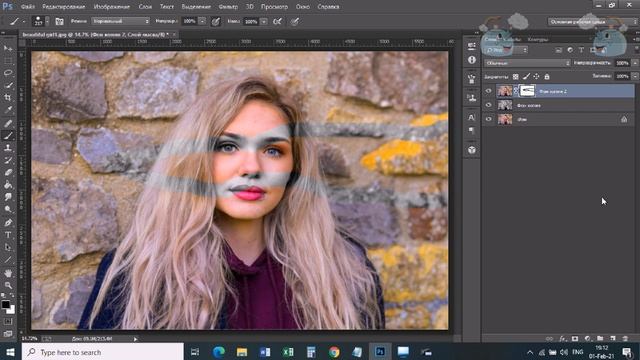
Task: Select the Brush tool in the toolbox
Action: (8, 136)
